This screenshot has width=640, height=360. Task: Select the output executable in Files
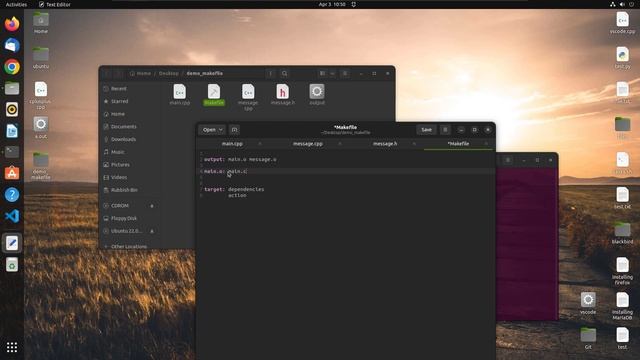[x=317, y=95]
